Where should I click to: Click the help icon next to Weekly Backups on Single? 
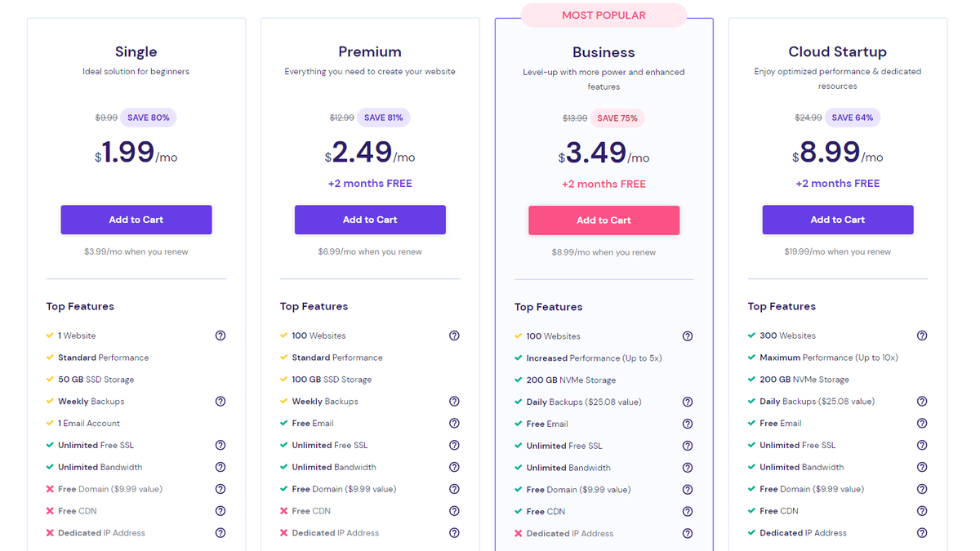tap(220, 401)
